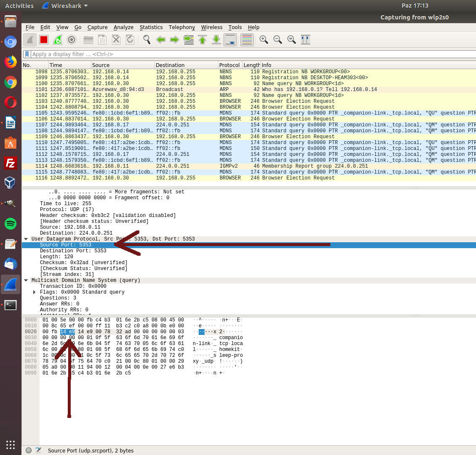
Task: Show applications grid in dock
Action: [x=11, y=444]
